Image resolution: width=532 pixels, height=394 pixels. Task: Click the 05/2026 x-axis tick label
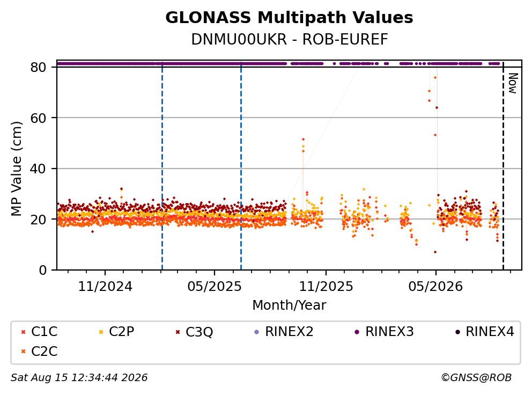pyautogui.click(x=435, y=287)
